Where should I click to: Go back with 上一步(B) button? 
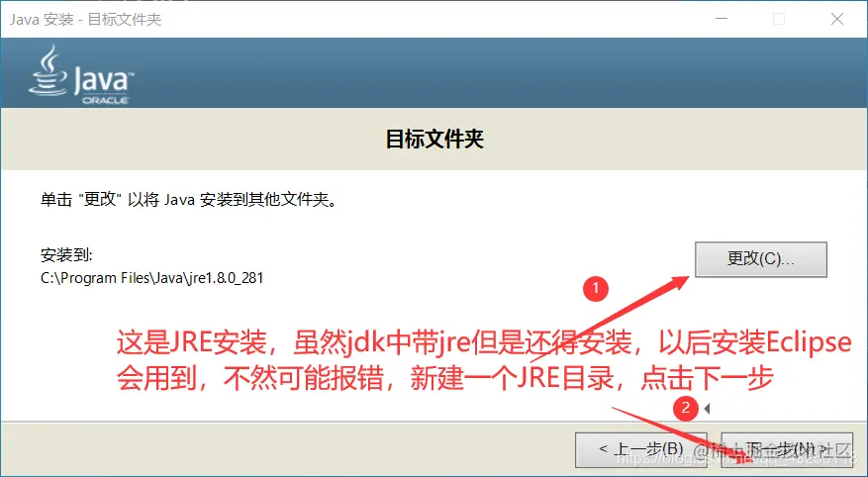(641, 449)
